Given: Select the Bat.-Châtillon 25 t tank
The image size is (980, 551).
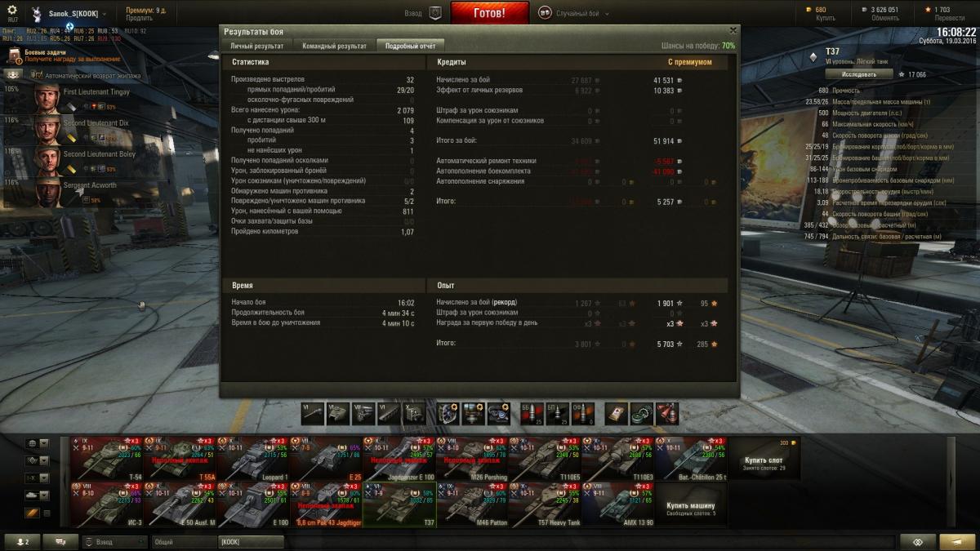Looking at the screenshot, I should tap(691, 459).
